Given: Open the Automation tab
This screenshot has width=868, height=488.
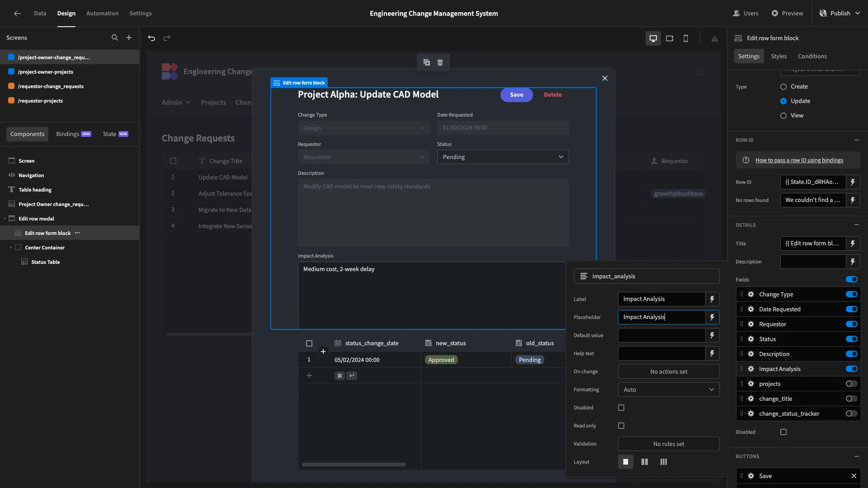Looking at the screenshot, I should click(102, 14).
